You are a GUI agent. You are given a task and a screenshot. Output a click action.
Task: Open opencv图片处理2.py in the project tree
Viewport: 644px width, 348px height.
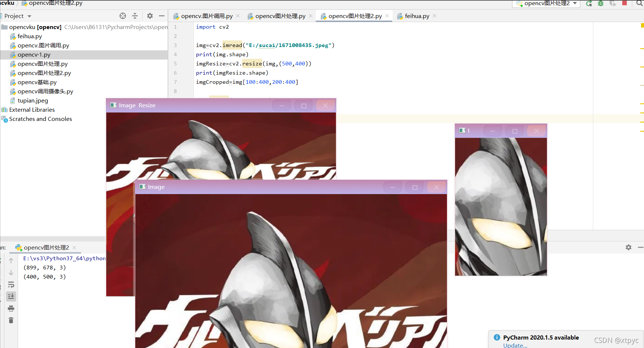[x=44, y=73]
